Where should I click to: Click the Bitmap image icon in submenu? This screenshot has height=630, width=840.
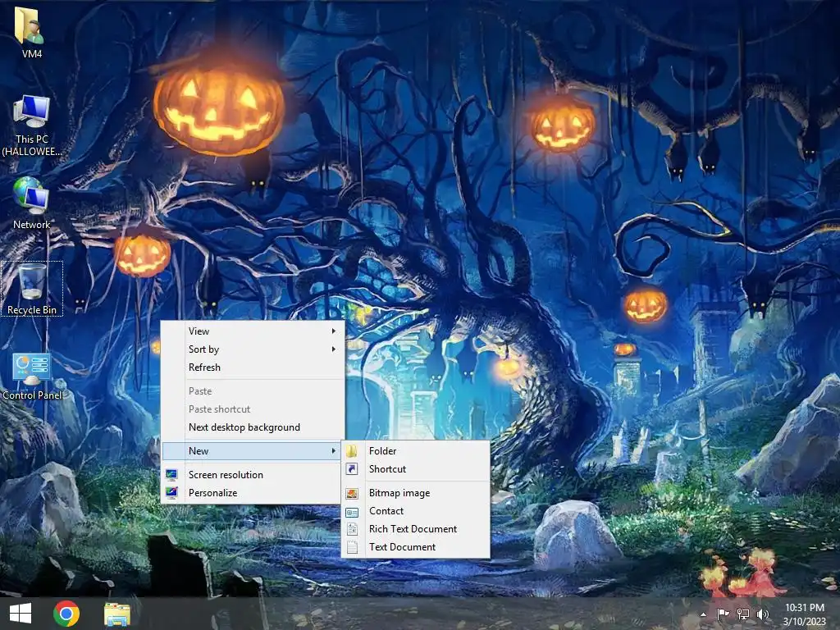point(351,493)
